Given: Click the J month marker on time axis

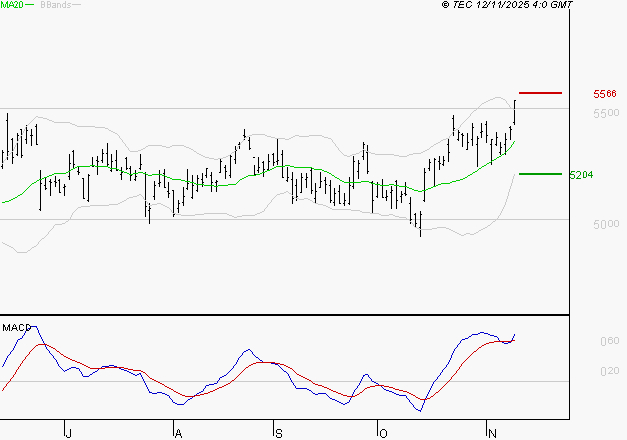Looking at the screenshot, I should click(68, 434).
